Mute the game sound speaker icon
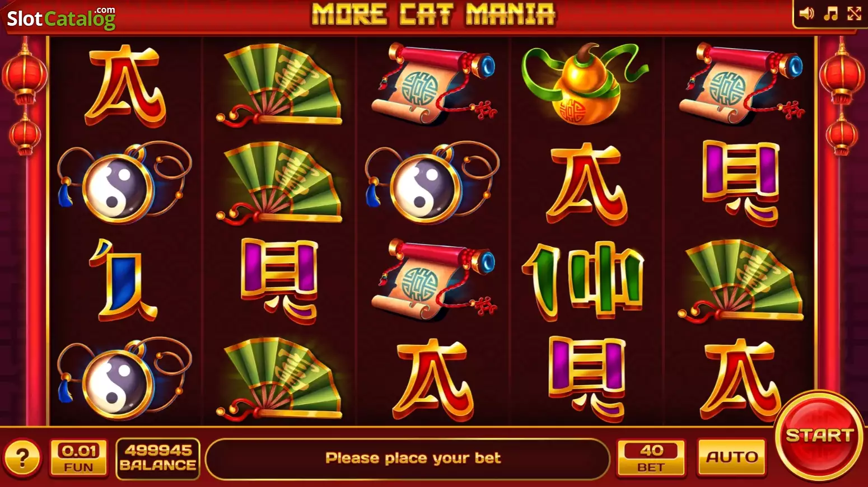This screenshot has width=868, height=487. 806,13
